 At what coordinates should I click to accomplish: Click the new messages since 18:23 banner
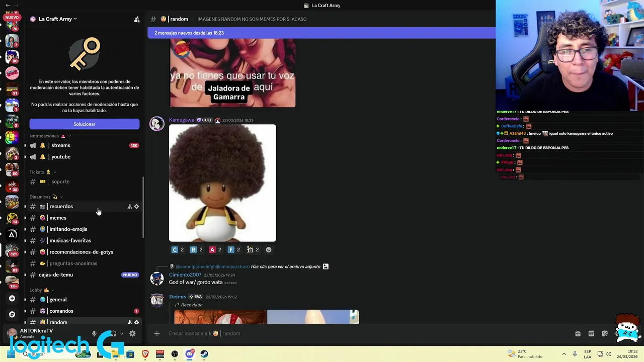(x=321, y=33)
